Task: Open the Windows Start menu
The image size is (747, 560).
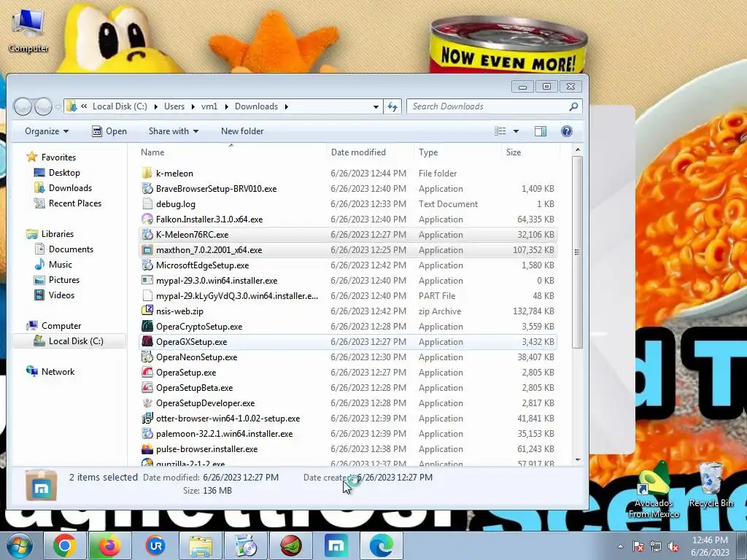Action: coord(18,545)
